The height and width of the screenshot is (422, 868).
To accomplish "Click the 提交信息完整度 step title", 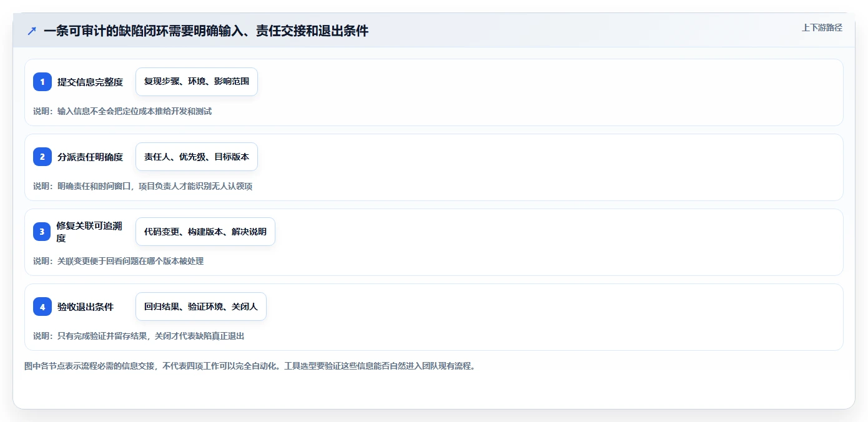I will pos(91,82).
